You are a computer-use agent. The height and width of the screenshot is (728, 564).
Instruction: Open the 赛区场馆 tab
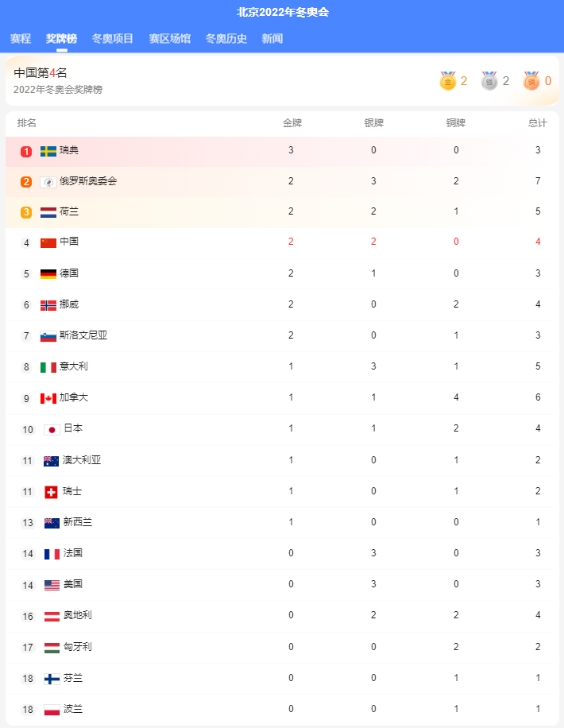pos(169,38)
